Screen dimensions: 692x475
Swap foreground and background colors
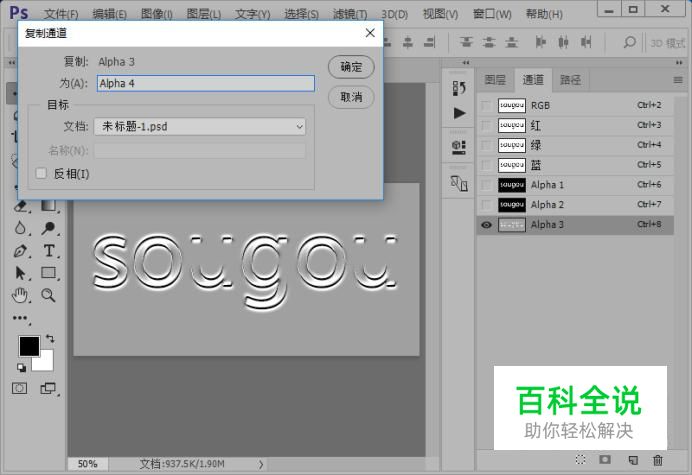point(50,339)
